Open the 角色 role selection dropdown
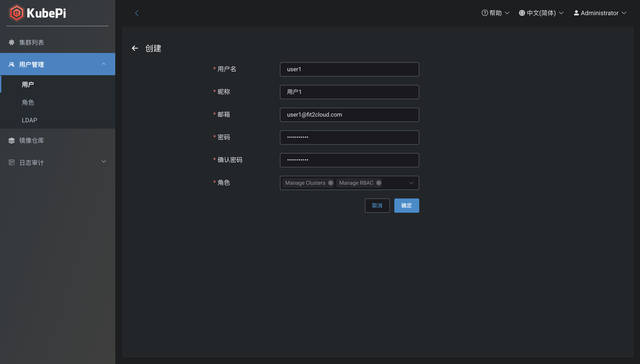Screen dimensions: 640x364 [x=411, y=183]
